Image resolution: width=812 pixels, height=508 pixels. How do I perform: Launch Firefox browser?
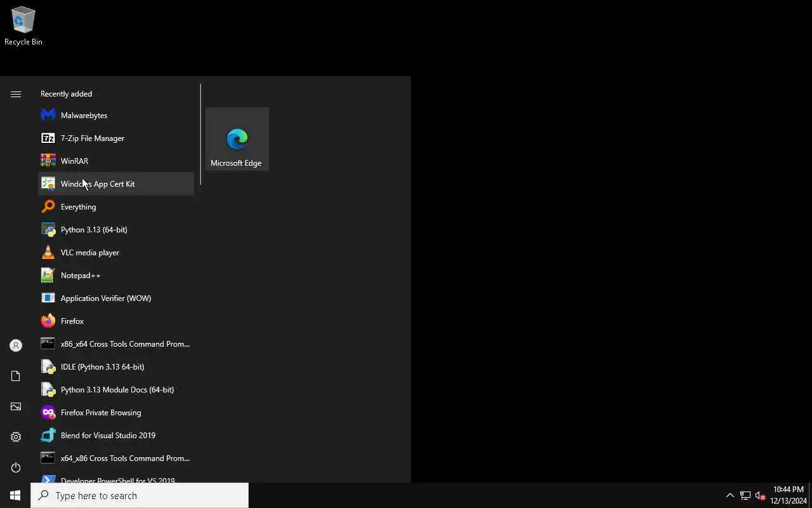click(x=116, y=321)
